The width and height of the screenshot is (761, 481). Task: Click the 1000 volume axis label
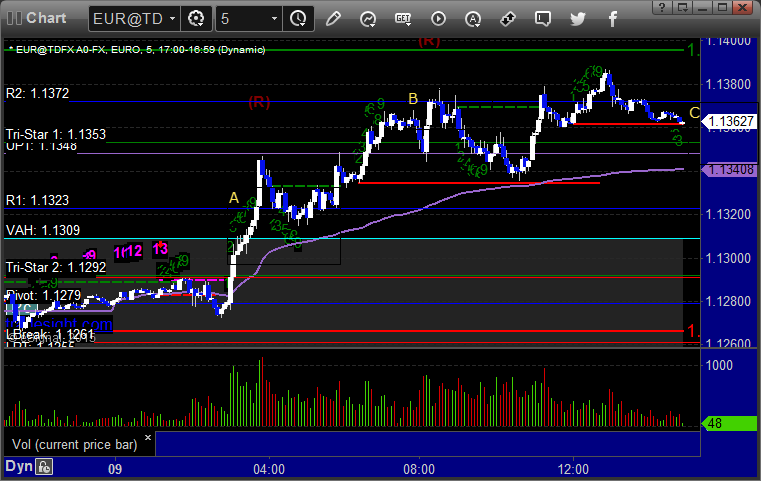719,365
